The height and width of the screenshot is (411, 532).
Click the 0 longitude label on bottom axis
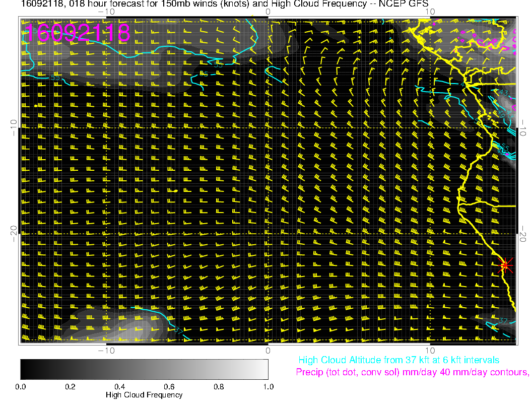(x=268, y=350)
